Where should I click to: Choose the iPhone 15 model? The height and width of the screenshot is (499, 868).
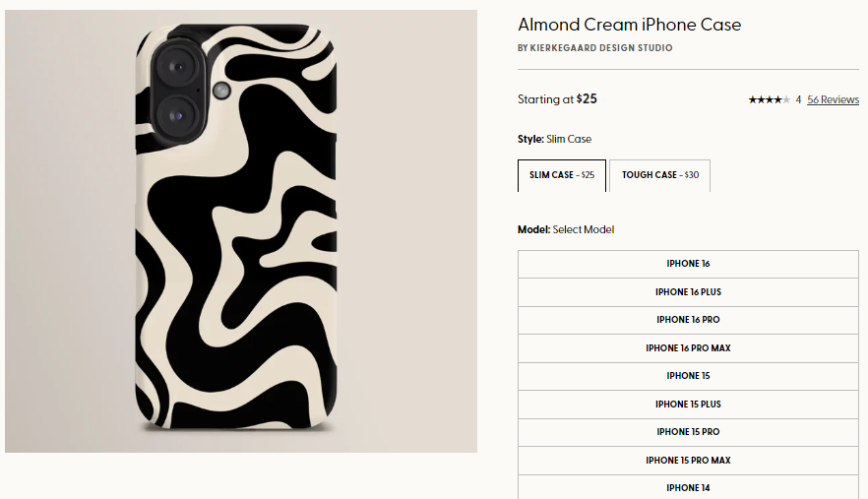pyautogui.click(x=688, y=376)
